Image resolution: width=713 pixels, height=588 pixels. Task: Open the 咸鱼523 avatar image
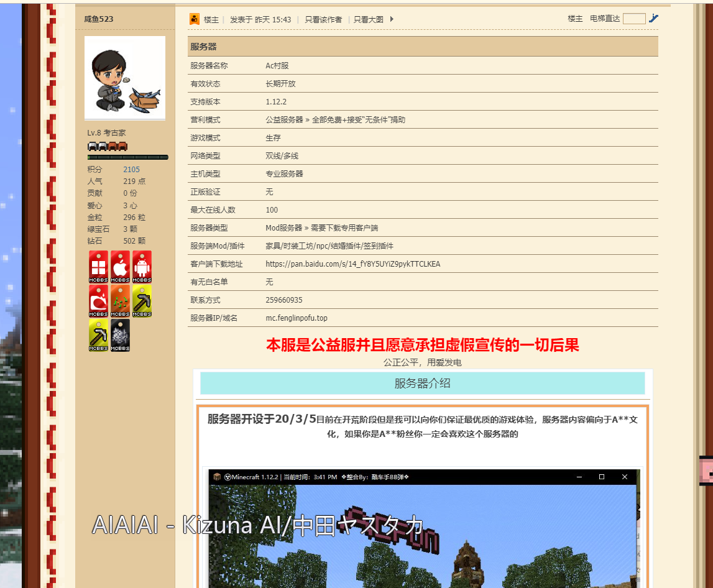tap(125, 78)
